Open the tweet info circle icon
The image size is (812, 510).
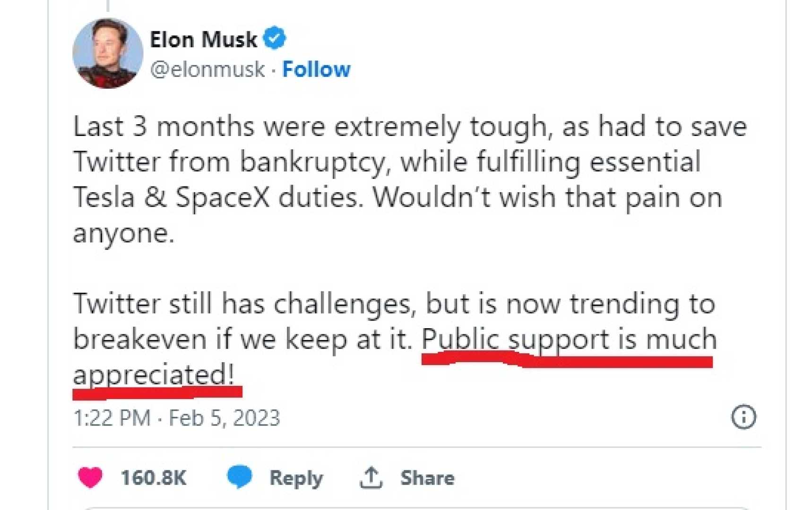pos(743,417)
